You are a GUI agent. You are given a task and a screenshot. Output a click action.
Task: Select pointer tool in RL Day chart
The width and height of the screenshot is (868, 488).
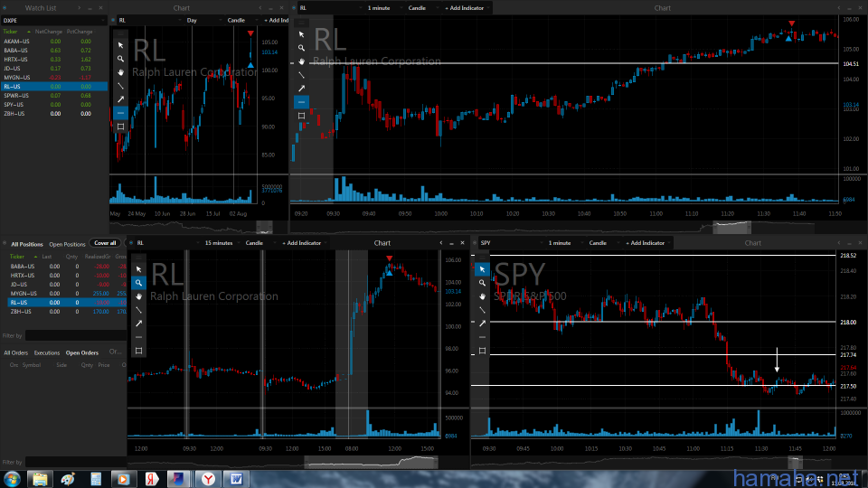pos(120,45)
